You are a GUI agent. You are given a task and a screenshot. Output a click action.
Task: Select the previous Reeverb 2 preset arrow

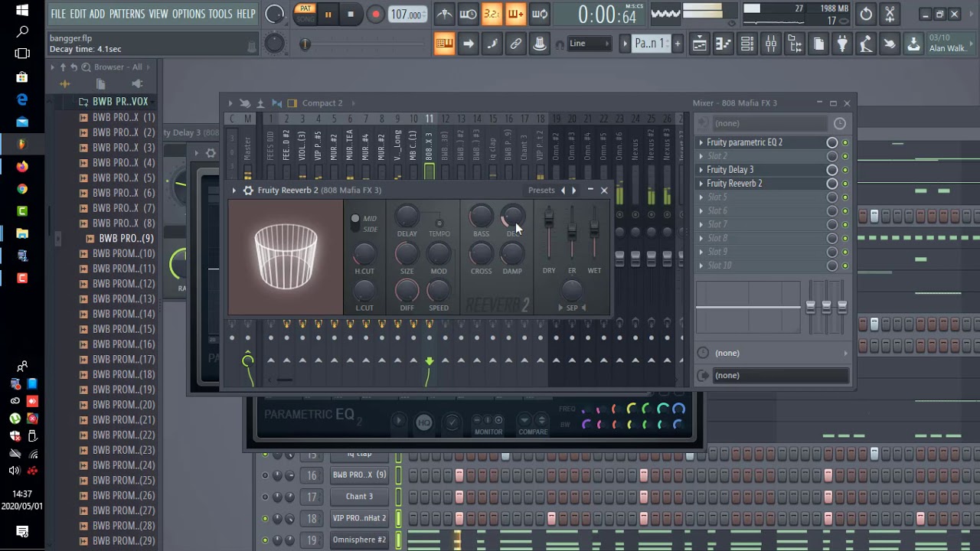(x=563, y=190)
